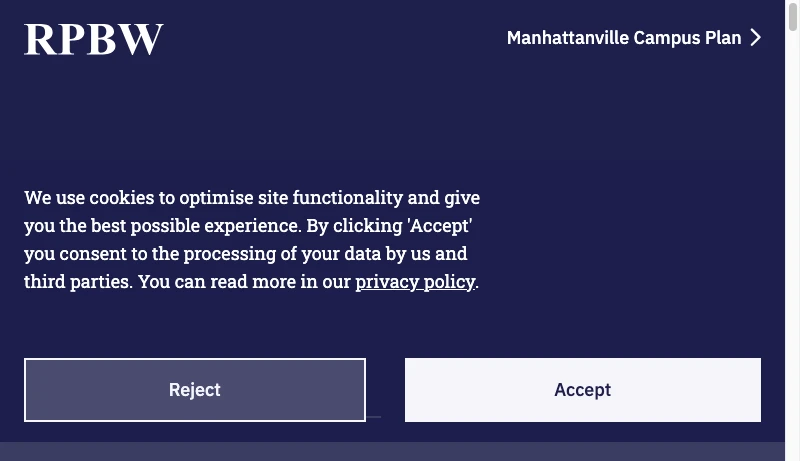Decline cookies with the Reject button
The image size is (800, 461).
195,390
